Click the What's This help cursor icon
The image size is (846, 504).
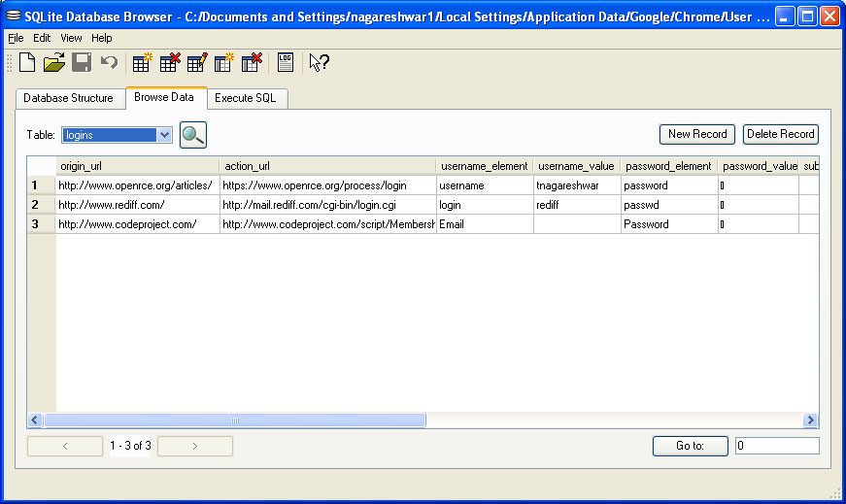tap(319, 62)
